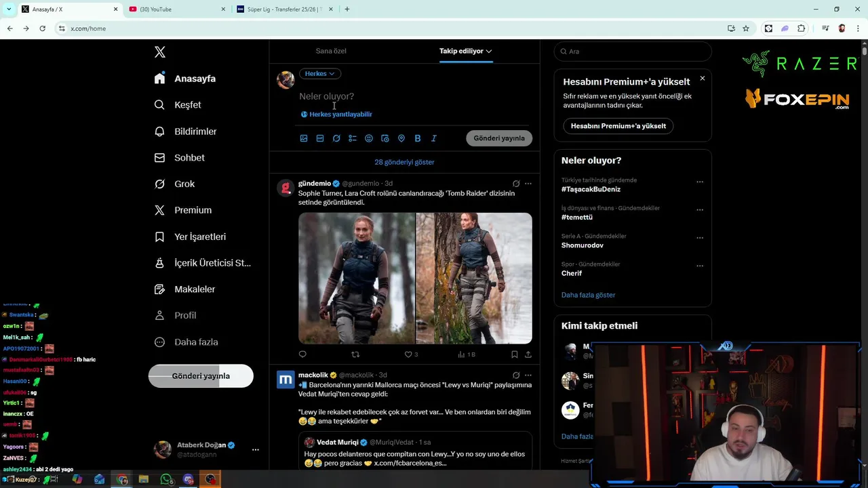Toggle italic text formatting in composer

434,138
